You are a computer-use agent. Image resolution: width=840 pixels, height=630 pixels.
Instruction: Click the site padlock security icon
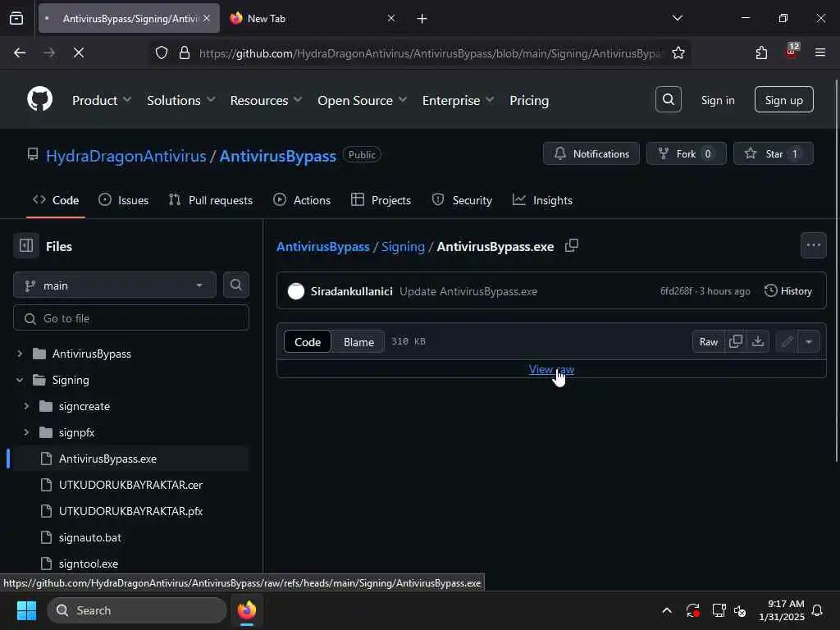tap(185, 52)
